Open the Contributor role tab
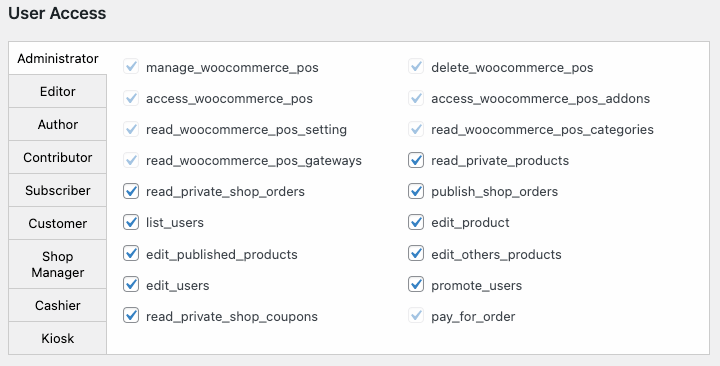Viewport: 720px width, 366px height. click(57, 158)
